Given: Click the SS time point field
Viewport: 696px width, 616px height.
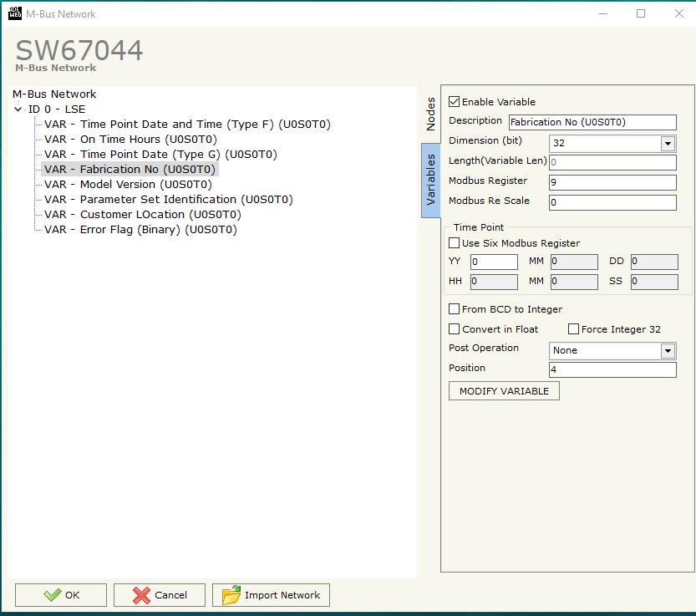Looking at the screenshot, I should tap(654, 282).
